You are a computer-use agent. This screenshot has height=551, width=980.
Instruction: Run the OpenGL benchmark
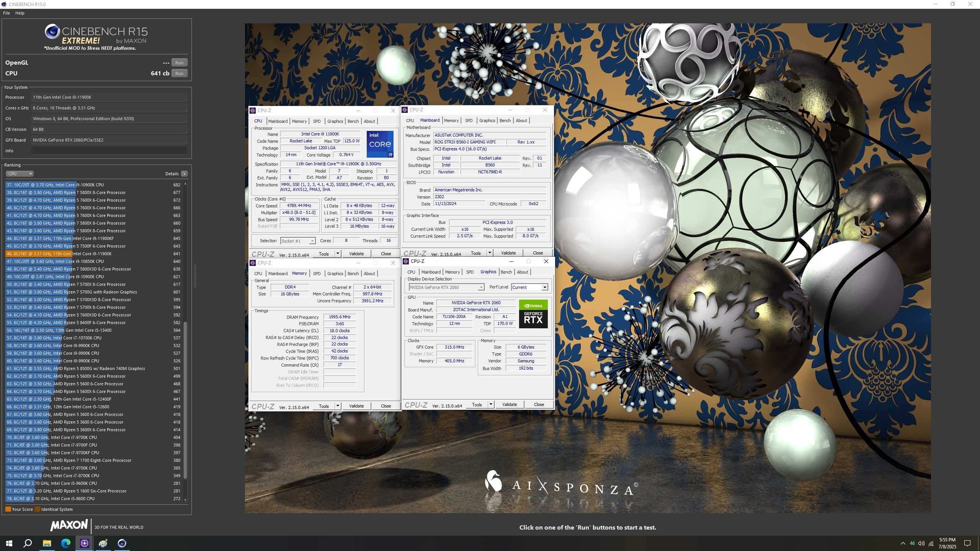click(x=179, y=63)
